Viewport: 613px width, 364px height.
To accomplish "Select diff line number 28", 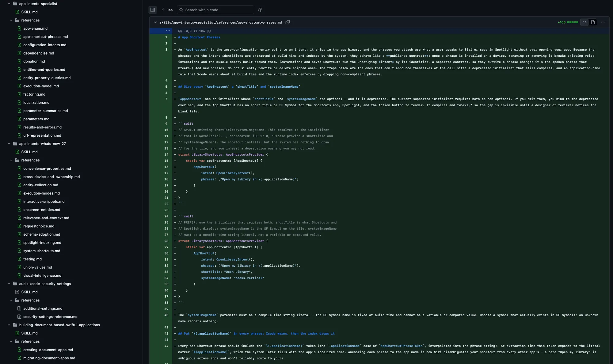I will [166, 241].
